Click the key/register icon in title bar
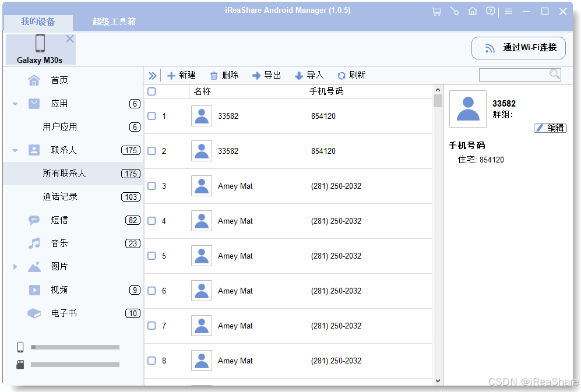 point(455,12)
